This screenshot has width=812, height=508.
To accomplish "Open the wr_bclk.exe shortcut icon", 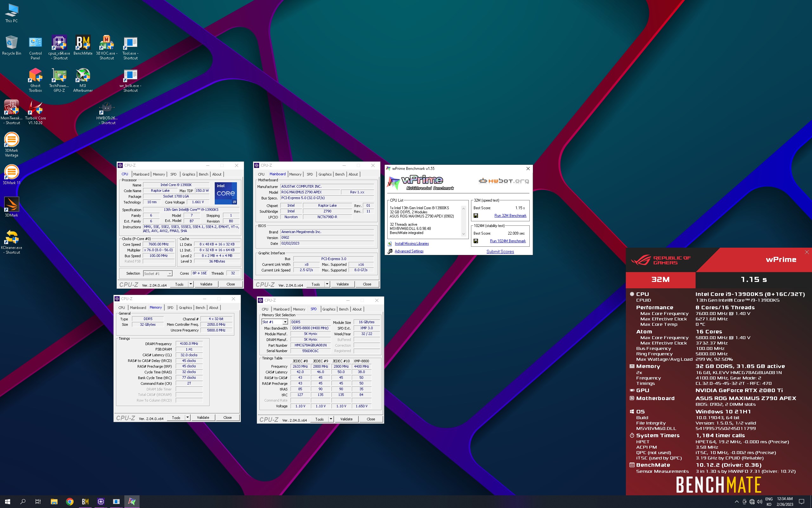I will point(131,80).
